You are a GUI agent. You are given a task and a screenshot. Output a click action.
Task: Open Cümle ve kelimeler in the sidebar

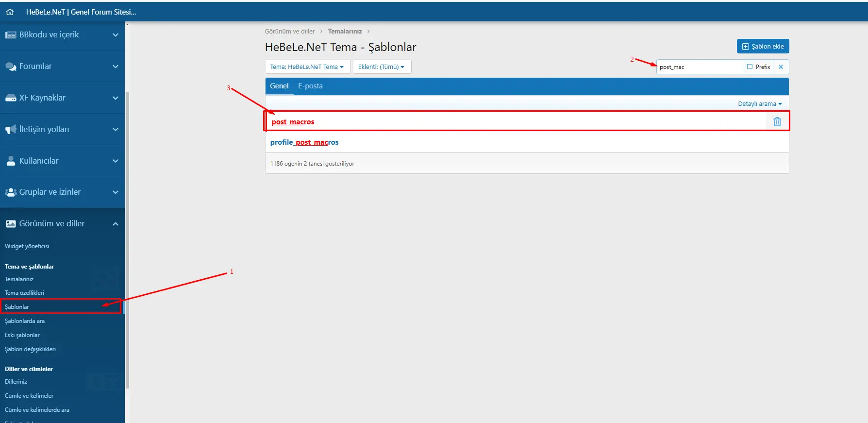tap(29, 396)
